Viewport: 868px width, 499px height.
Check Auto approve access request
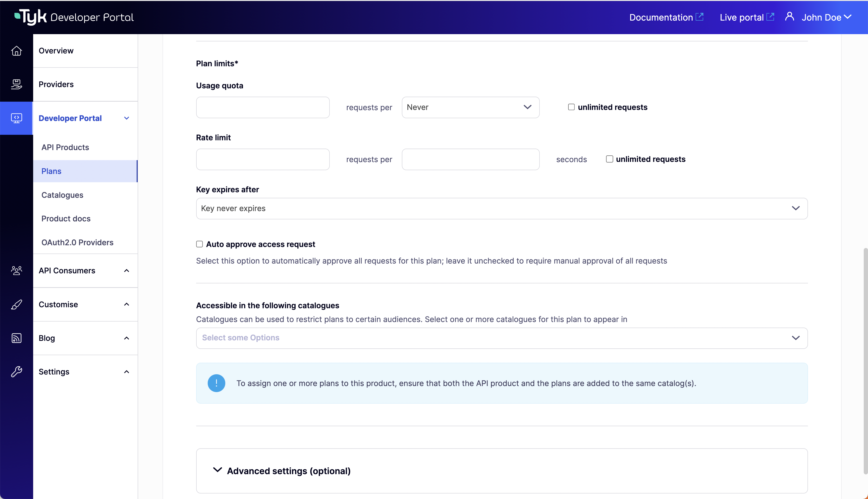[199, 244]
